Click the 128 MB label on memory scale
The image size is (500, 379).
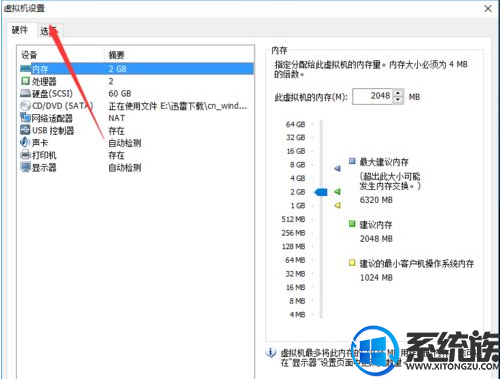[x=294, y=246]
